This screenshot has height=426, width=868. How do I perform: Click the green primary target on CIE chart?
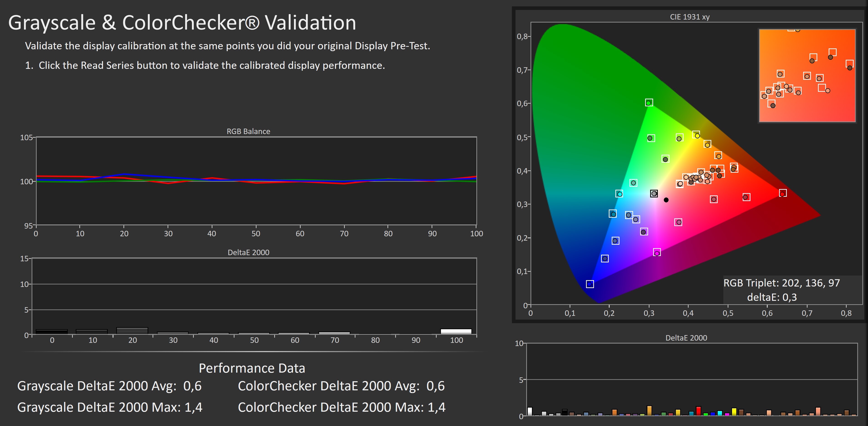(649, 102)
